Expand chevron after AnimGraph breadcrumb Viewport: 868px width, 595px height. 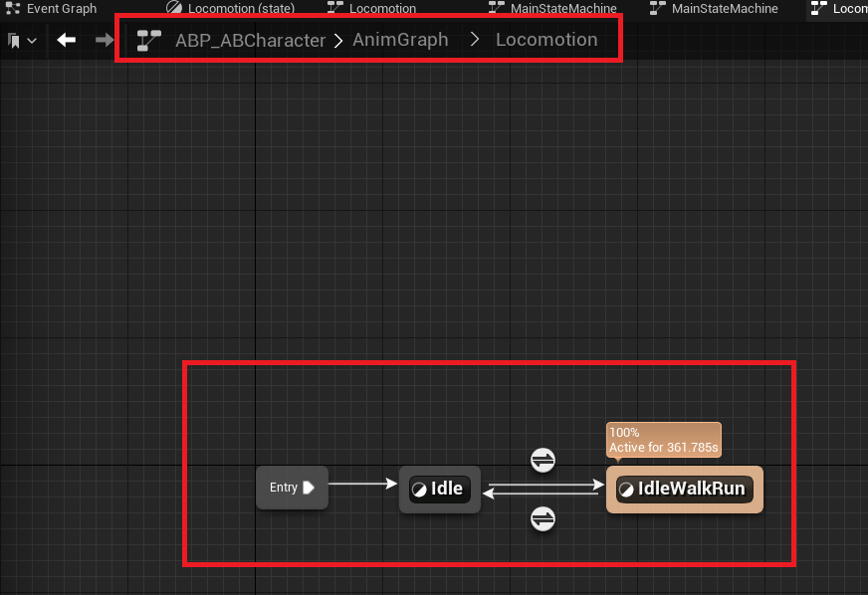point(475,39)
